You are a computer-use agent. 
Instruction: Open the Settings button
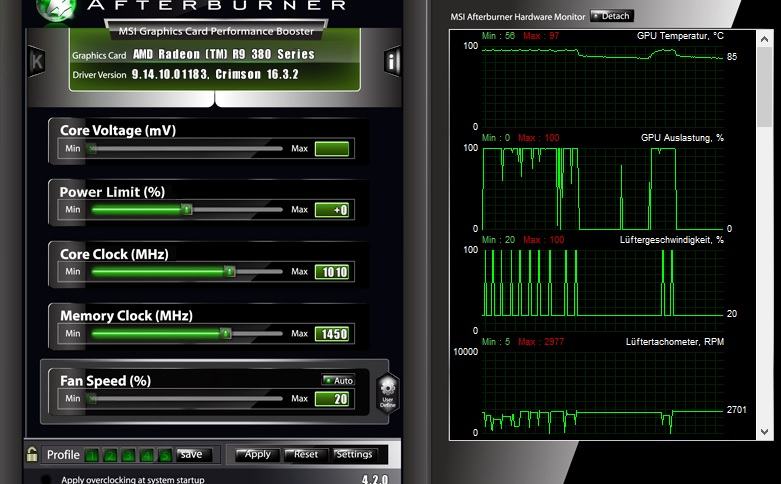[x=354, y=454]
